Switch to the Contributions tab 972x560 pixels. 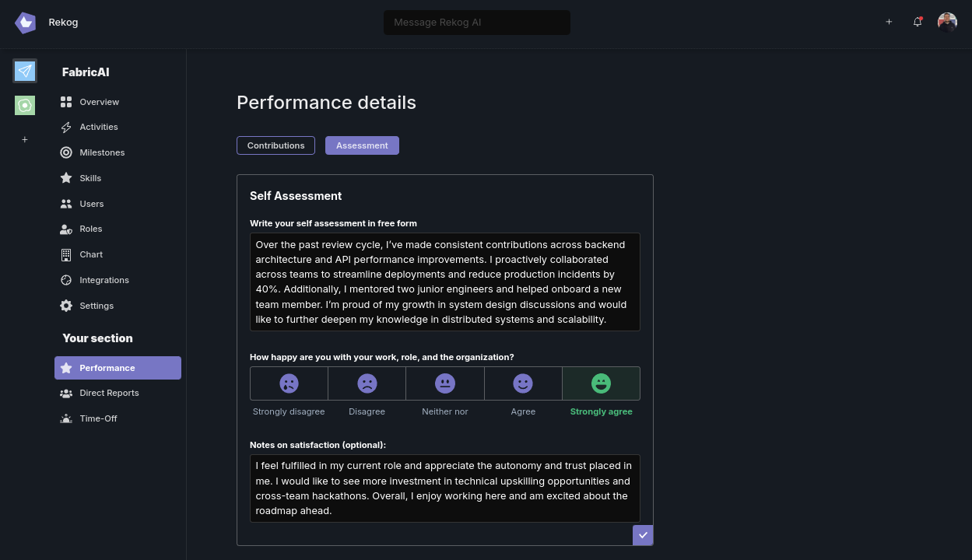point(275,145)
